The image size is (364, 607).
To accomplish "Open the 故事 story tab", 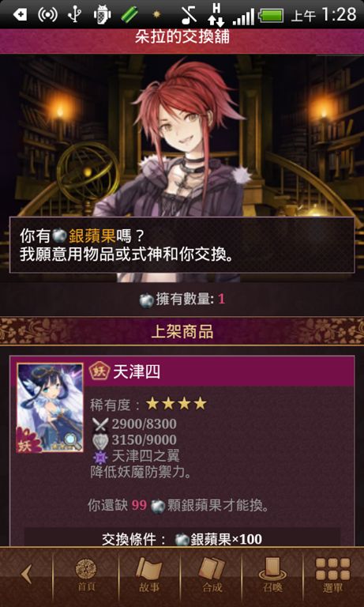I will point(149,575).
